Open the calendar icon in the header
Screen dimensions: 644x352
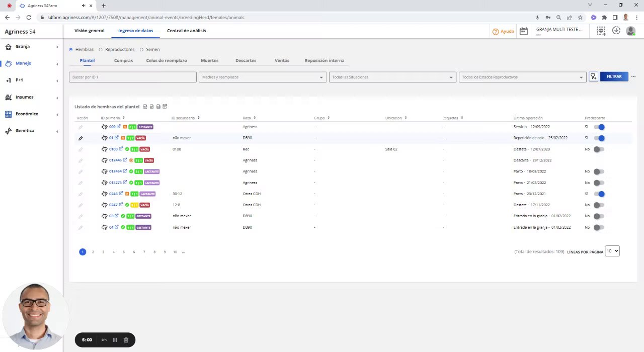click(524, 31)
